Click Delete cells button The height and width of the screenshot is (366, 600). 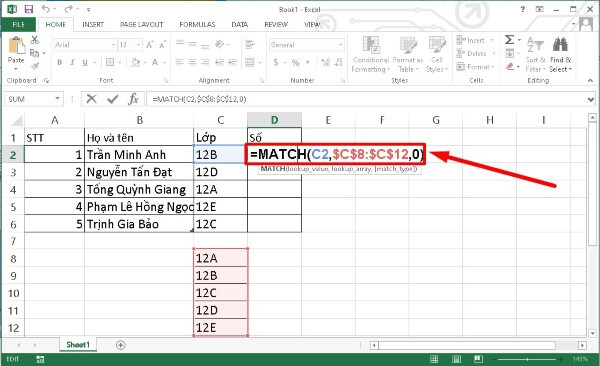(x=476, y=54)
